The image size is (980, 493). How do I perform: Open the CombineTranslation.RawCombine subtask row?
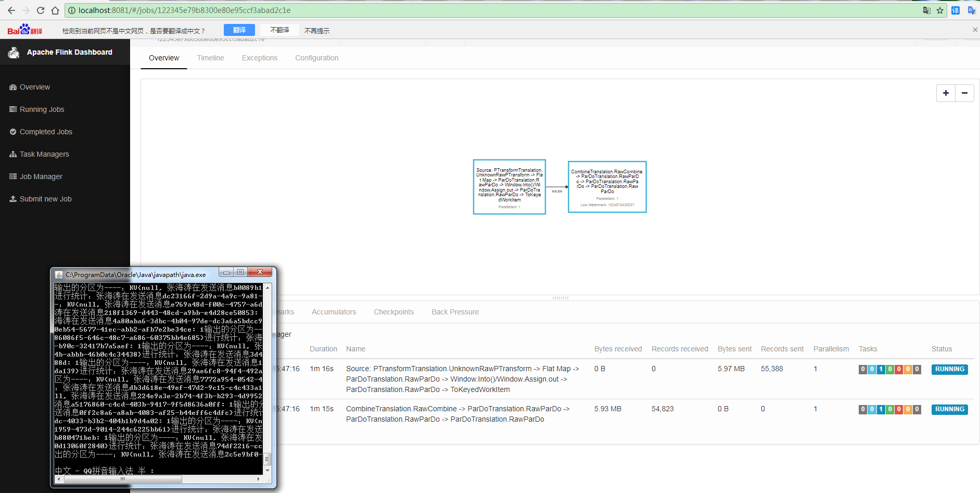[625, 414]
